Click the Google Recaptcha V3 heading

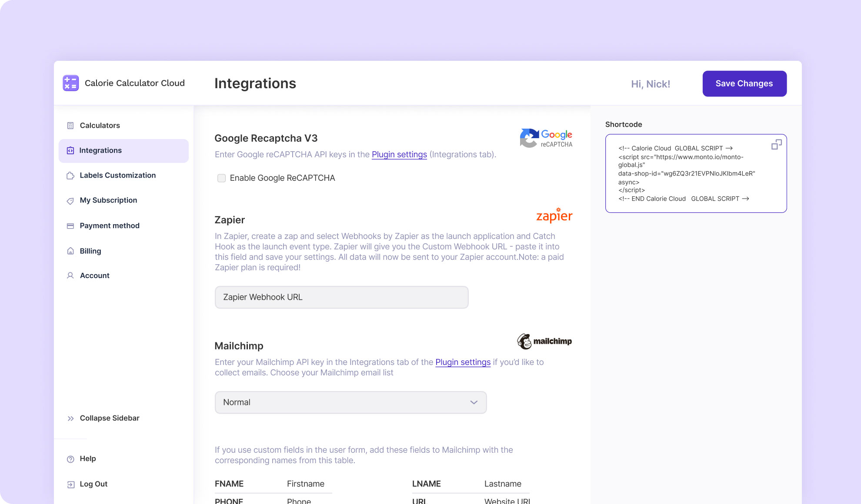266,138
